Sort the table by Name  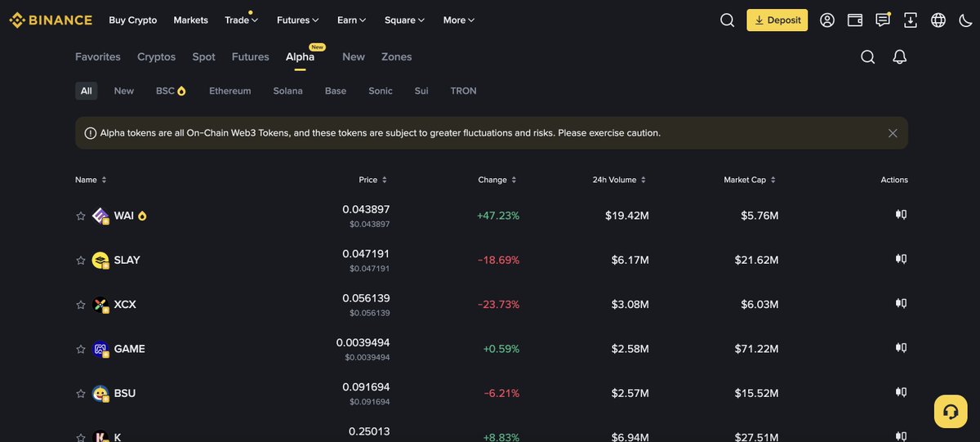point(91,180)
